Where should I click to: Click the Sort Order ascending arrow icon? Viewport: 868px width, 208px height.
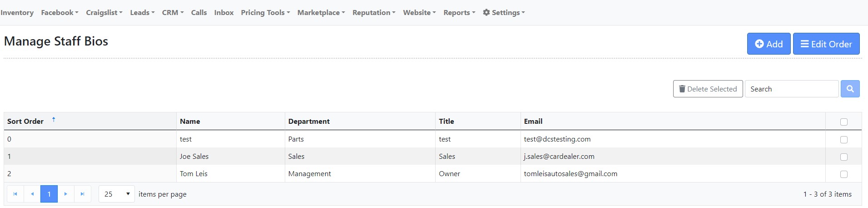pos(54,120)
